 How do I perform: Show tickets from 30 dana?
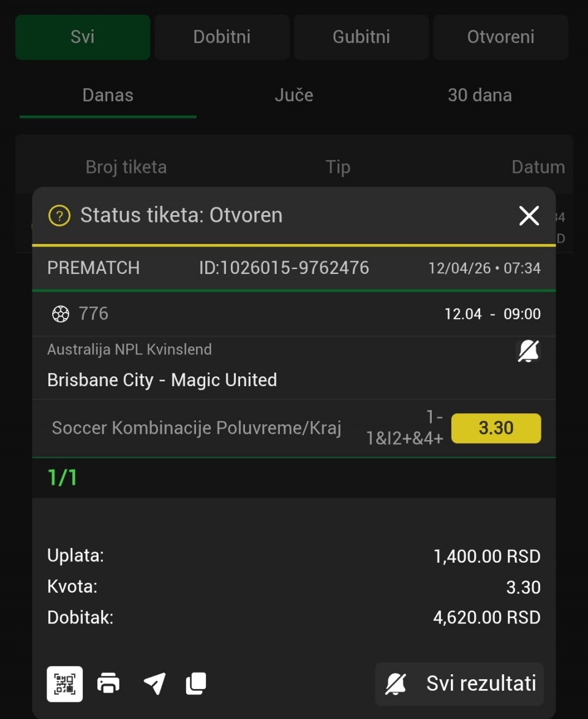(x=480, y=96)
